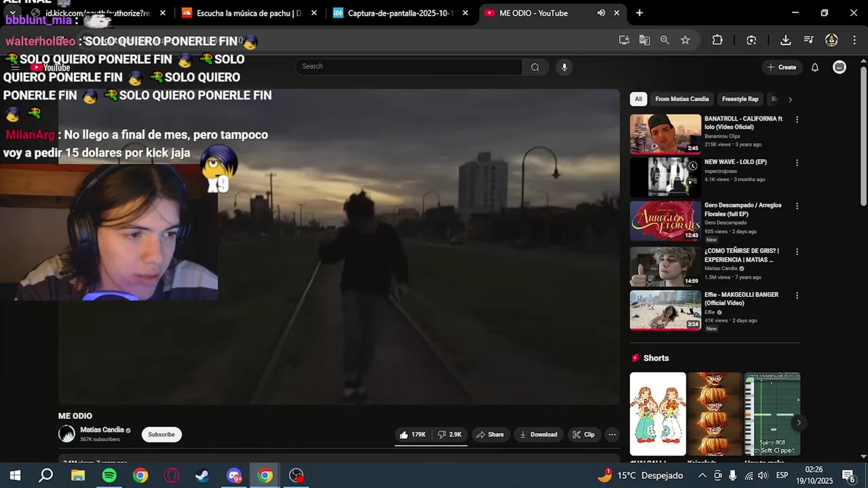The width and height of the screenshot is (868, 488).
Task: Click the magnifier search button in YouTube
Action: tap(535, 67)
